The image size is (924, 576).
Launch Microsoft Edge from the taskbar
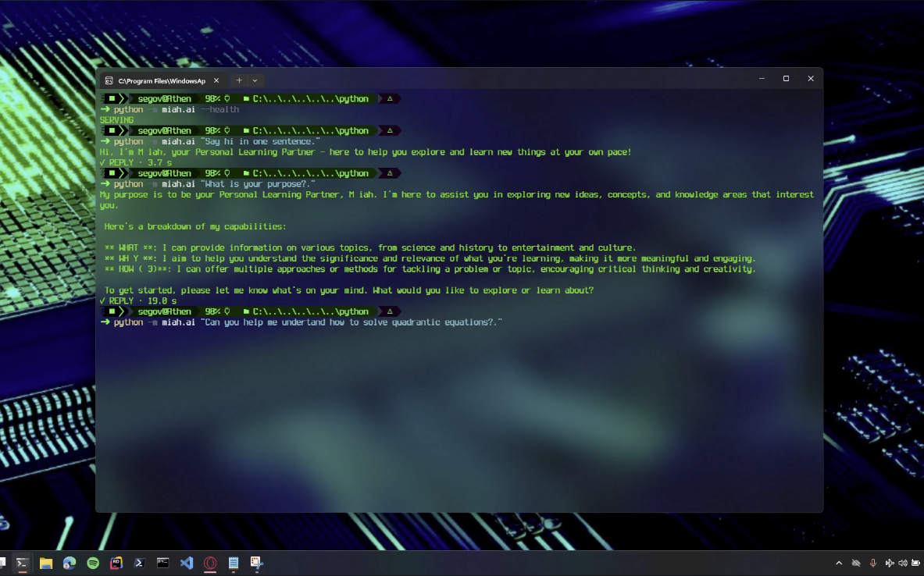point(70,563)
